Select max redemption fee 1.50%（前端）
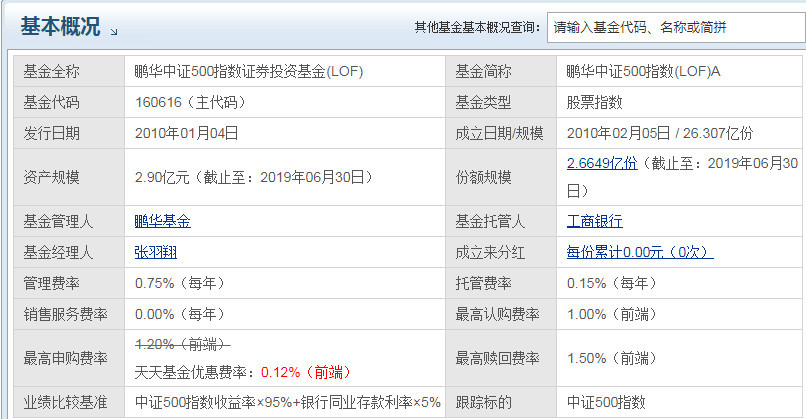The width and height of the screenshot is (806, 419). 612,358
